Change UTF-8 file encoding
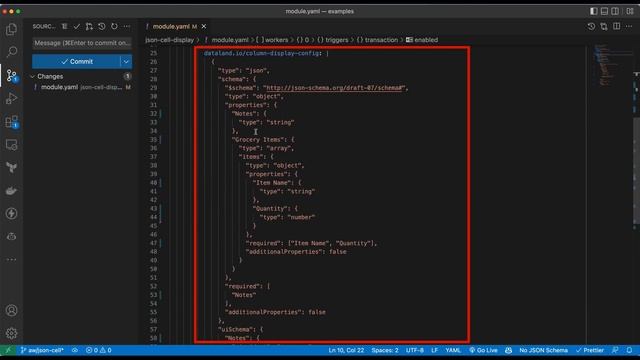 pyautogui.click(x=415, y=350)
